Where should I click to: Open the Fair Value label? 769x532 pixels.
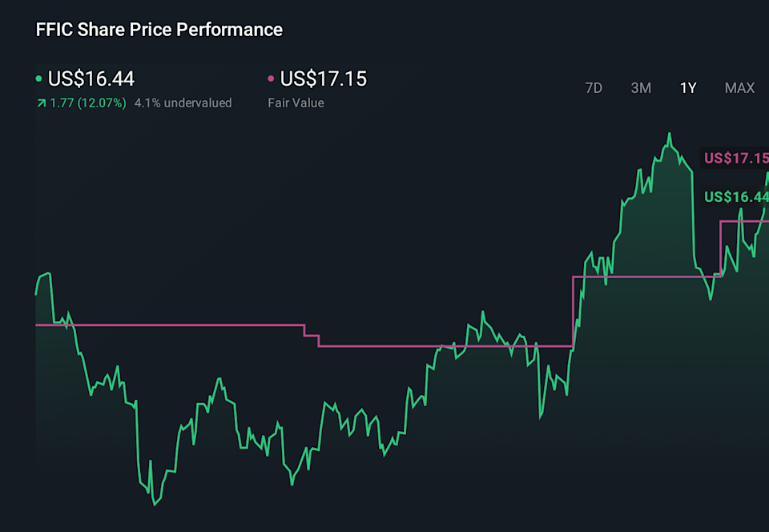pos(296,103)
